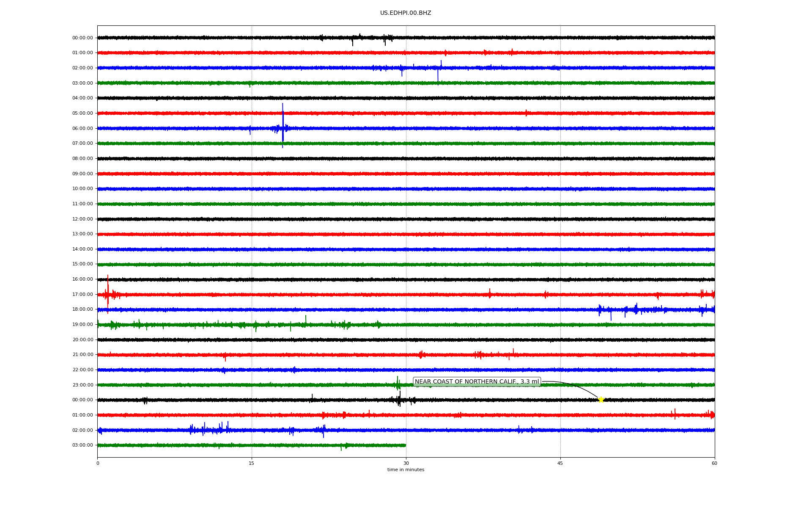Click the 30 minute tick on x-axis
812x508 pixels.
(406, 463)
